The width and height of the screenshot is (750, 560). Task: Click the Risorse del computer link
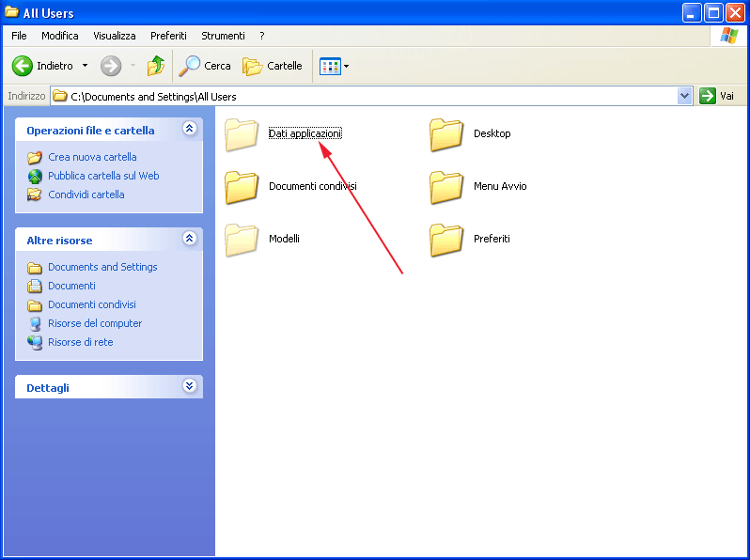pos(95,323)
